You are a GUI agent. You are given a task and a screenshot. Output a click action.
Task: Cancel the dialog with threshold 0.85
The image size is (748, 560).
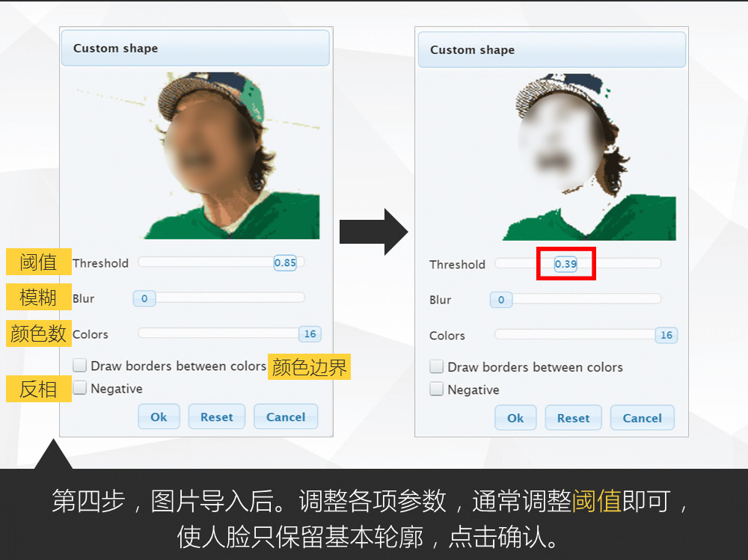tap(286, 417)
